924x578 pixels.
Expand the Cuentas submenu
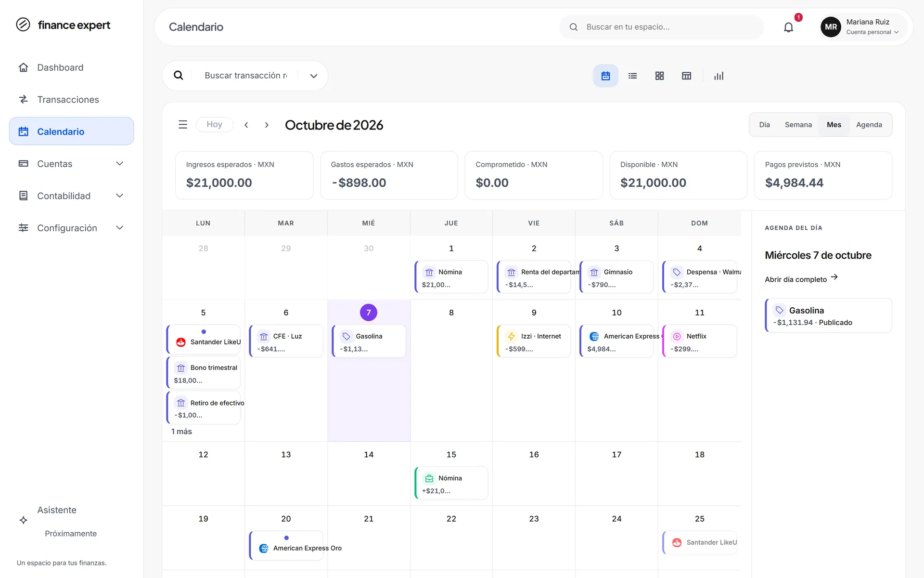[120, 164]
